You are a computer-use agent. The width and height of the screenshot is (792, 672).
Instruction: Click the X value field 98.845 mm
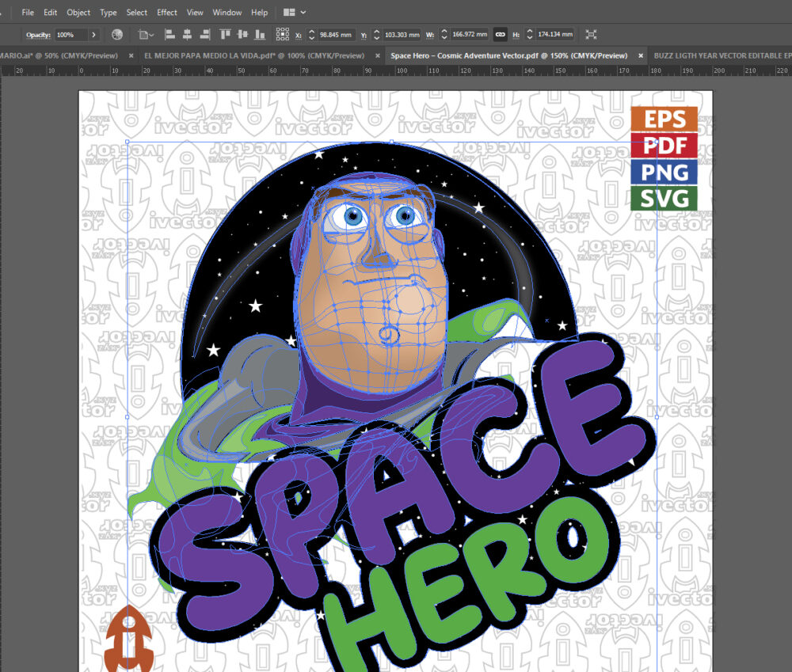pyautogui.click(x=336, y=35)
